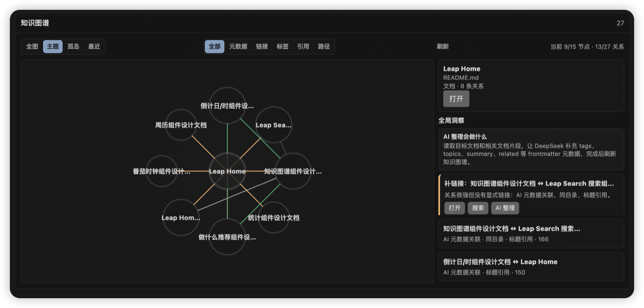
Task: Click 搜索 in the 补链接 suggestion
Action: [478, 208]
